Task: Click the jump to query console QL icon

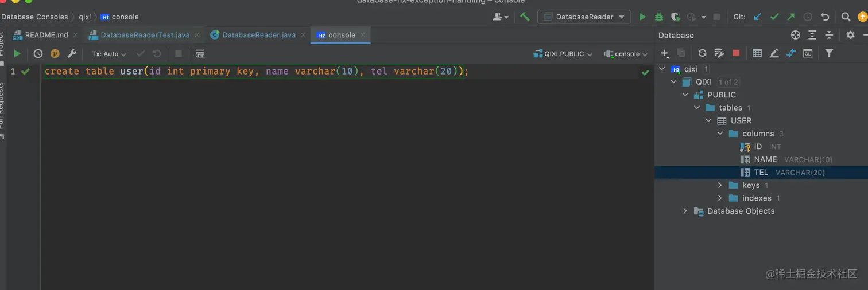Action: coord(808,53)
